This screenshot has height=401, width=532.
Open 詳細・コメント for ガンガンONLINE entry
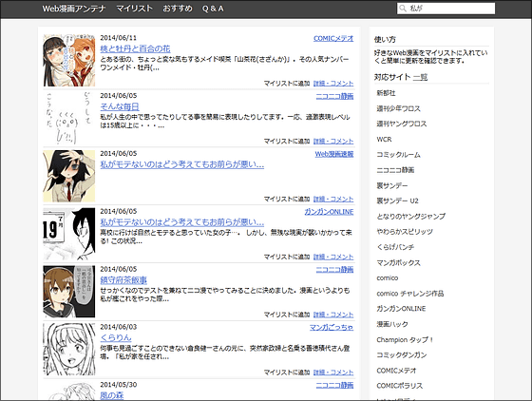pos(333,257)
